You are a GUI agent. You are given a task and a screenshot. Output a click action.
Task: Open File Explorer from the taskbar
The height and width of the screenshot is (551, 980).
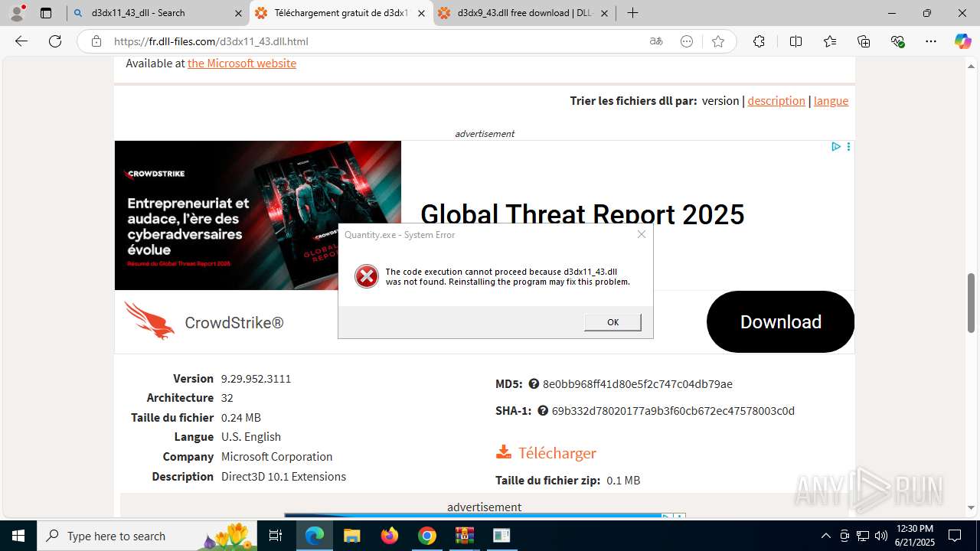[352, 536]
